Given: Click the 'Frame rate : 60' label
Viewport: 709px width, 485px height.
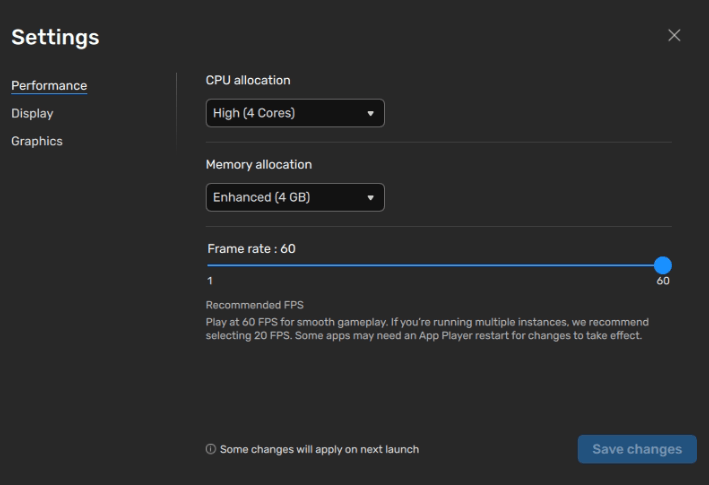Looking at the screenshot, I should pyautogui.click(x=251, y=249).
